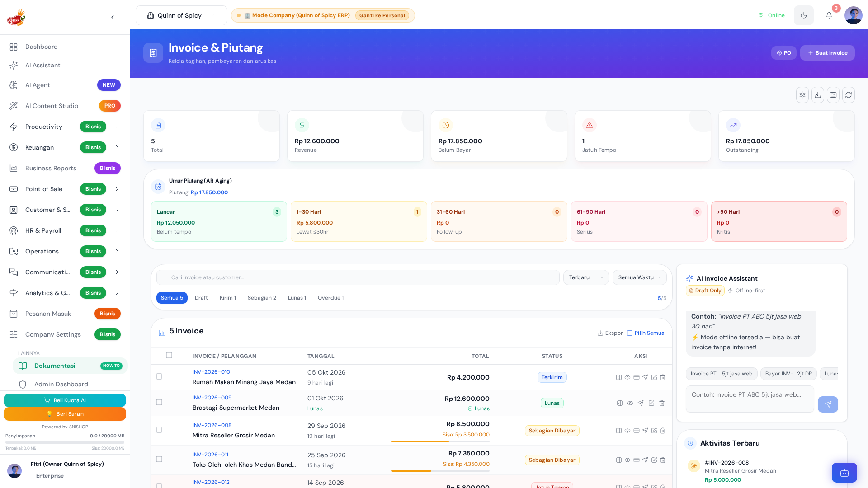
Task: Expand the HR & Payroll menu chevron
Action: pyautogui.click(x=117, y=230)
